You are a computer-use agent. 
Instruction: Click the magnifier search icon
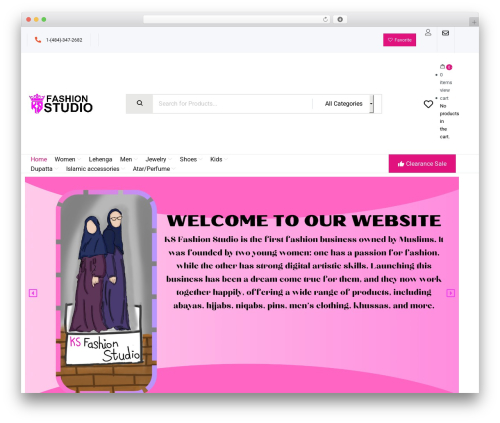(x=140, y=104)
